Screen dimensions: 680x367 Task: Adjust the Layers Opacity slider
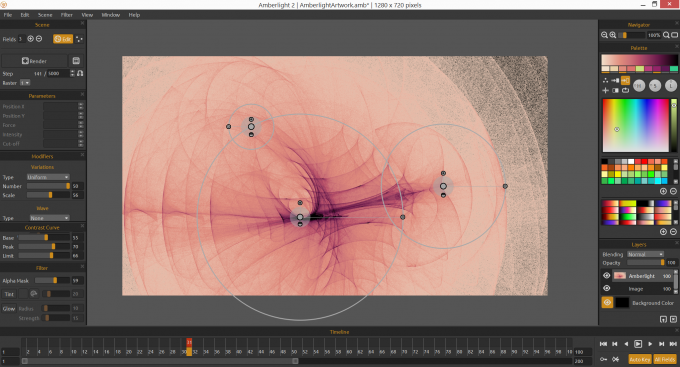pyautogui.click(x=646, y=262)
